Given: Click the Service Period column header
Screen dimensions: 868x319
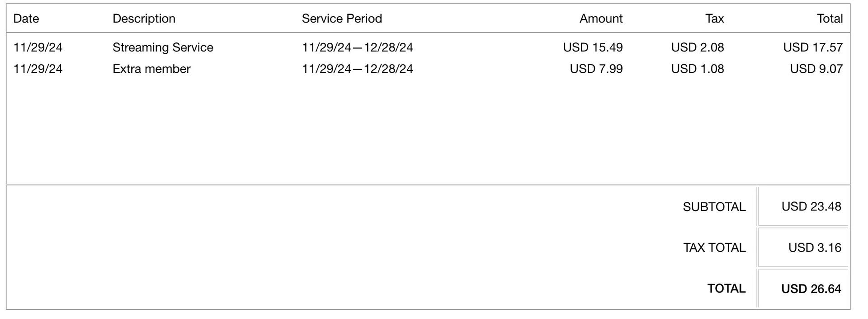Looking at the screenshot, I should pos(342,19).
